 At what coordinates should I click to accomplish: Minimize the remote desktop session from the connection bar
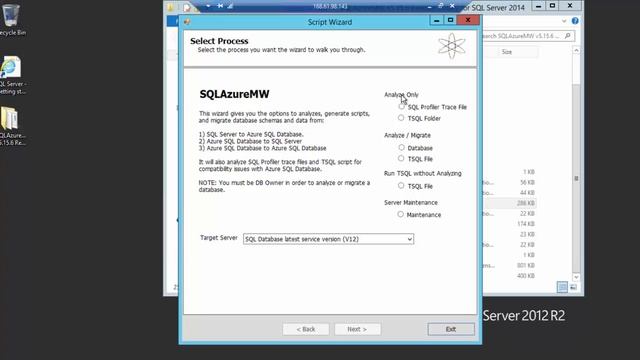pyautogui.click(x=429, y=6)
